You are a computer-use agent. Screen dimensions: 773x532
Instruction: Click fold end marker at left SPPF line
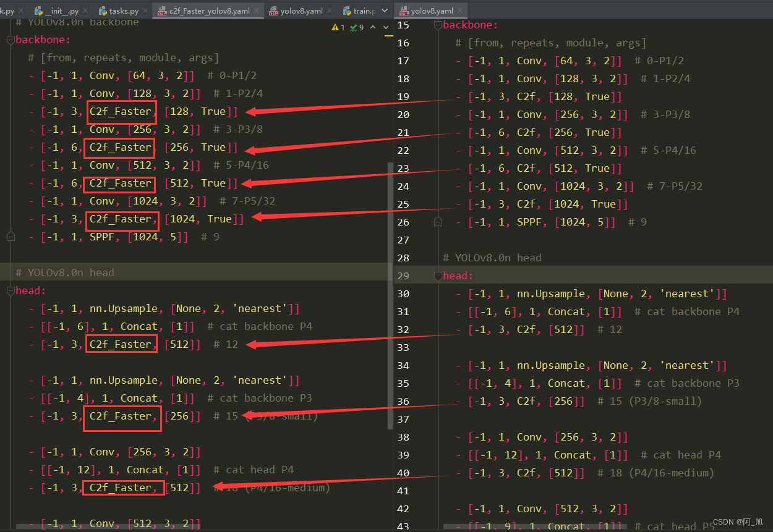[x=10, y=237]
